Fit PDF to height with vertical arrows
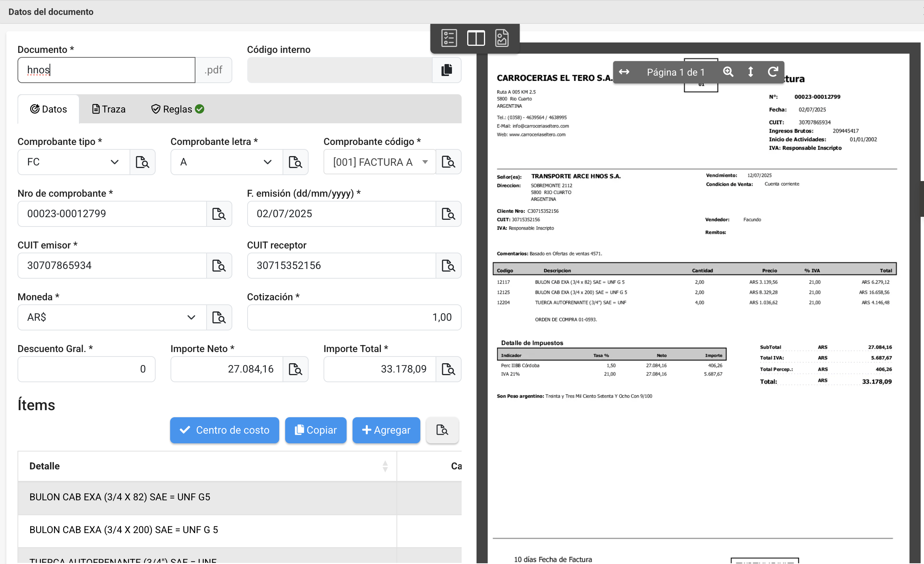 [750, 72]
